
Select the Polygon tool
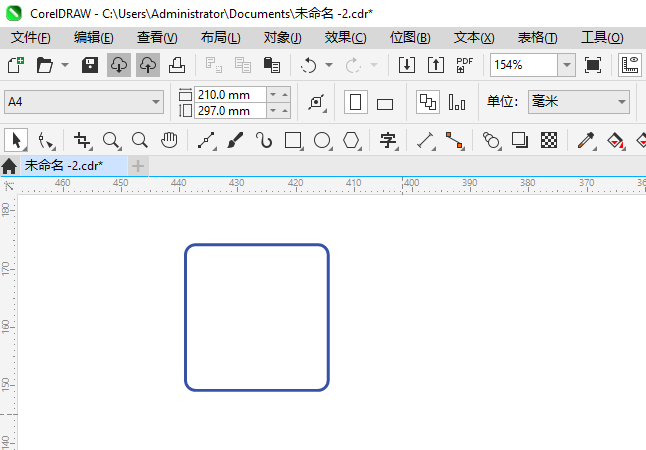point(351,140)
